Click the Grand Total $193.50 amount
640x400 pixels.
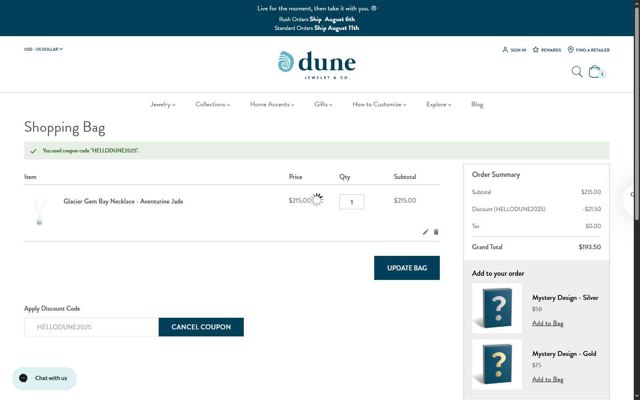589,247
